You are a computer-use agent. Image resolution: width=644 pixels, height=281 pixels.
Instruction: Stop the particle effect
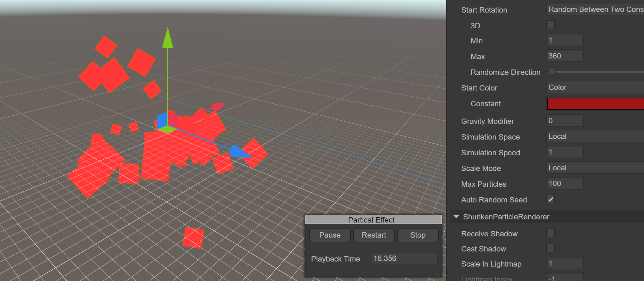[x=418, y=235]
